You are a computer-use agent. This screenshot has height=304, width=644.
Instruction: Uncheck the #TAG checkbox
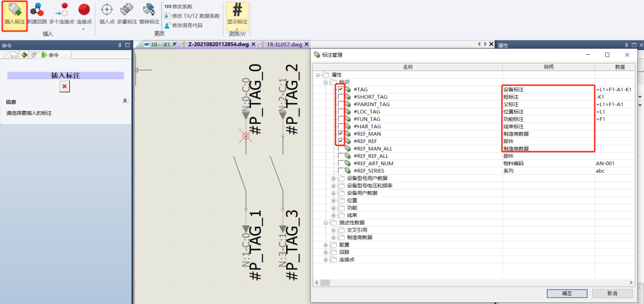point(341,89)
